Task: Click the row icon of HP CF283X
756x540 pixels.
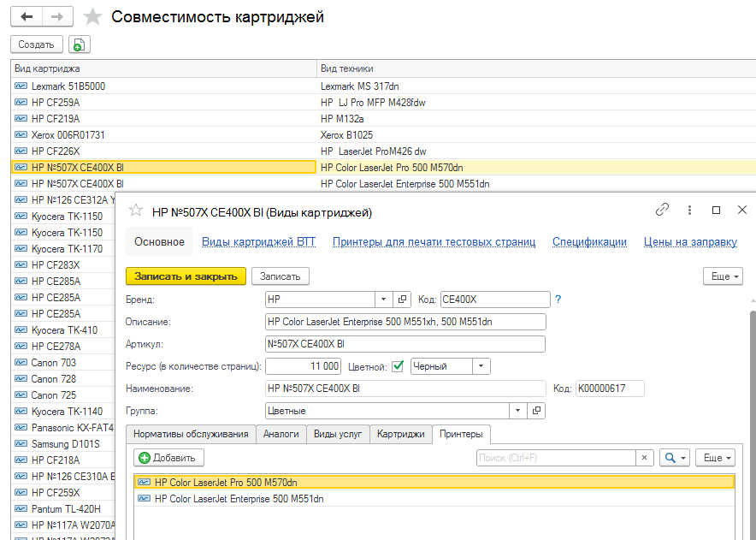Action: [21, 264]
